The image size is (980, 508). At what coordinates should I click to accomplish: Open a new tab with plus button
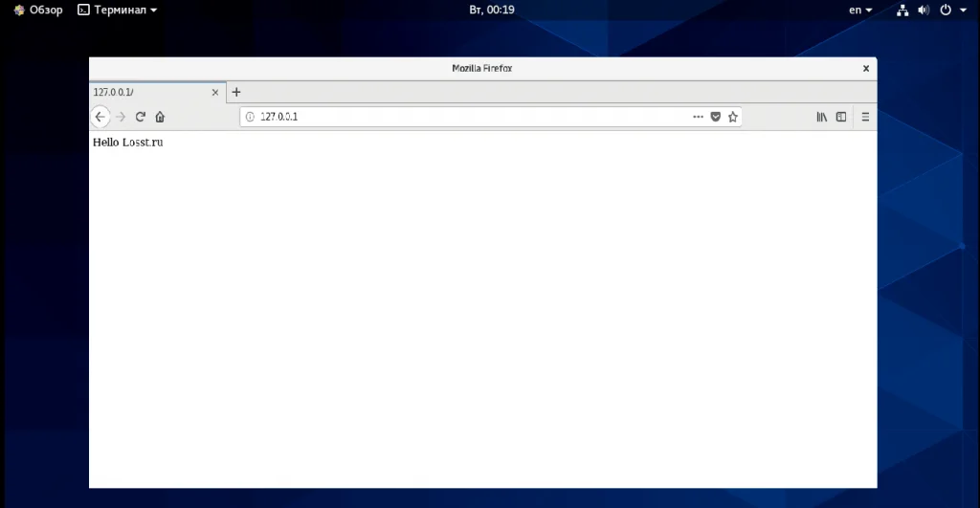[236, 92]
